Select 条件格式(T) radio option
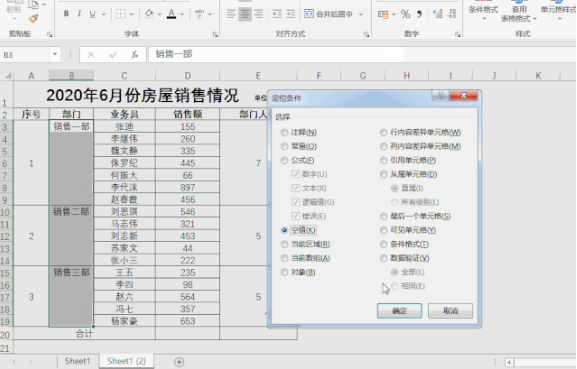Viewport: 577px width, 369px height. pyautogui.click(x=404, y=244)
